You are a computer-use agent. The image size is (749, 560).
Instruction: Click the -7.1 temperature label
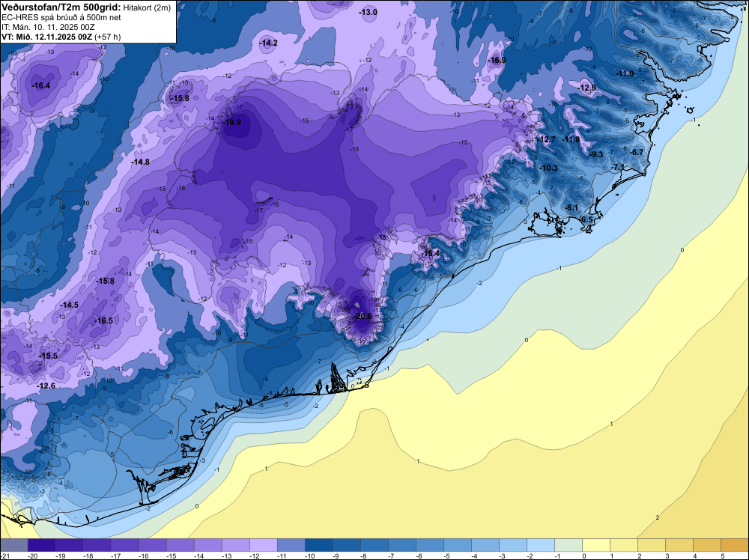point(618,168)
